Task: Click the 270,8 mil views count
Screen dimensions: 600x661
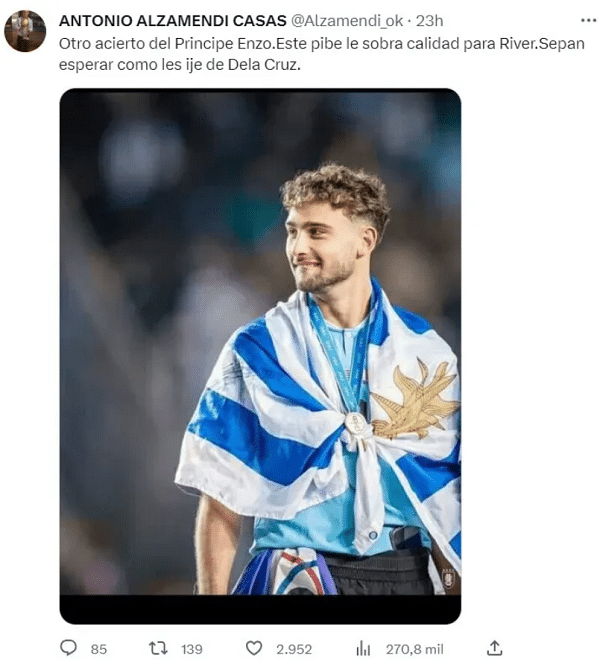Action: (414, 649)
